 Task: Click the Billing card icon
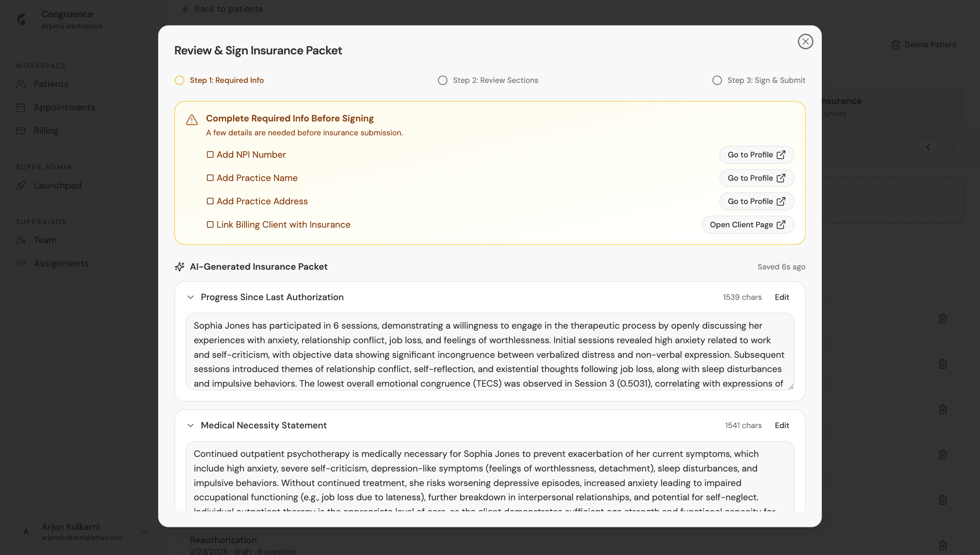pos(21,131)
